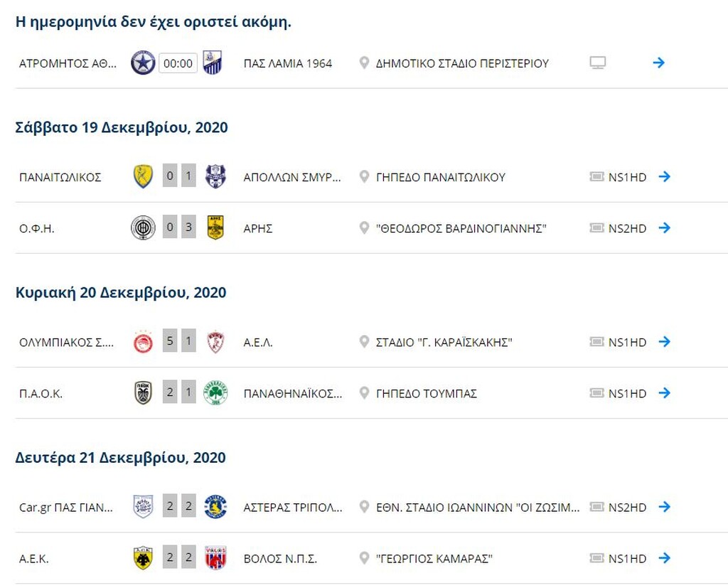The width and height of the screenshot is (728, 588).
Task: Click the location pin beside ΣΤΑΔΙΟ Γ. ΚΑΡΑΪΣΚΑΚΗΣ
Action: click(x=365, y=342)
